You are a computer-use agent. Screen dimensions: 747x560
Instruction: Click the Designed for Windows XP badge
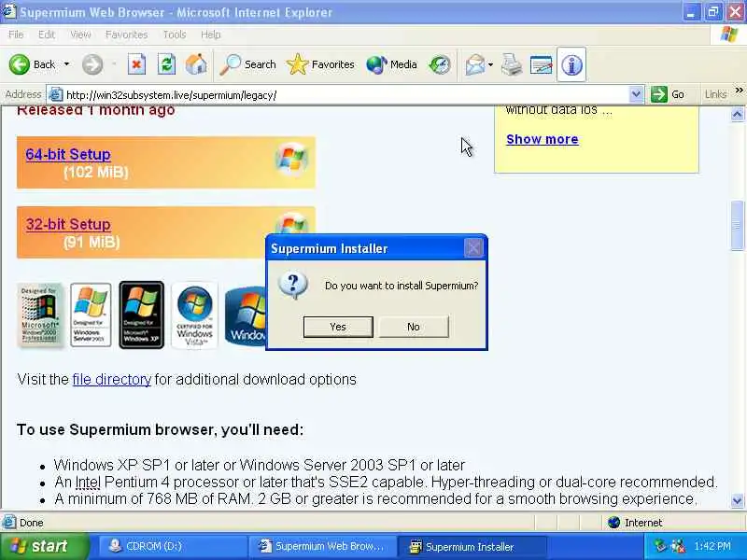[x=142, y=315]
